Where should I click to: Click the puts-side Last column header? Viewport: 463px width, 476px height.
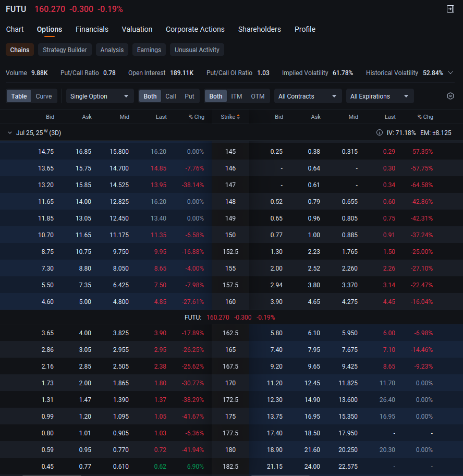pos(390,117)
